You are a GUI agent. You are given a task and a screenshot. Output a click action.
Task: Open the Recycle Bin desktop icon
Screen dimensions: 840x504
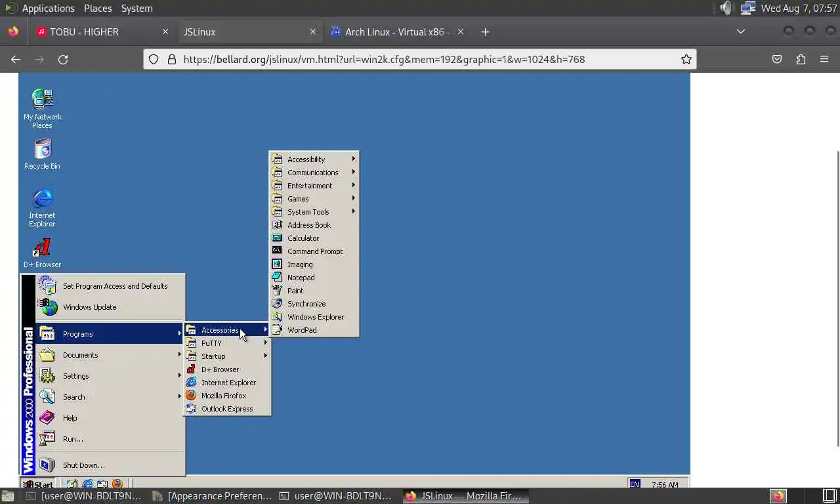pyautogui.click(x=42, y=154)
